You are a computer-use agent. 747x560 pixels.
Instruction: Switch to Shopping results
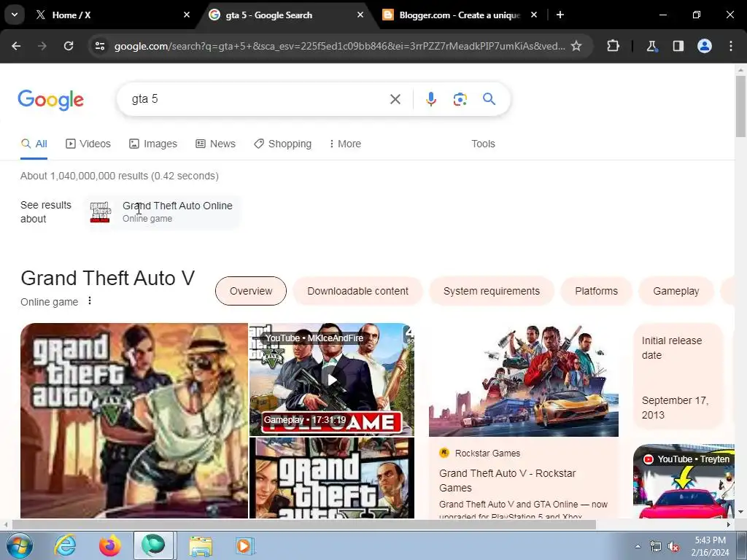tap(282, 144)
